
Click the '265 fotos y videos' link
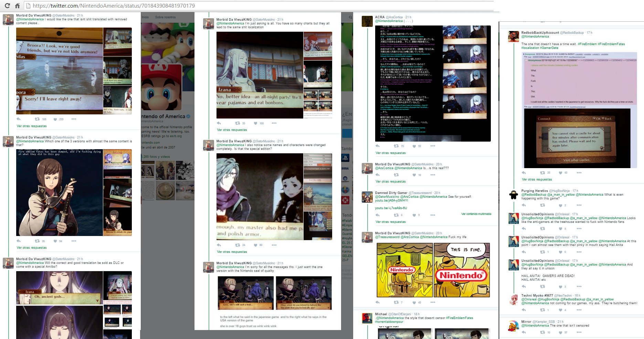tap(155, 157)
